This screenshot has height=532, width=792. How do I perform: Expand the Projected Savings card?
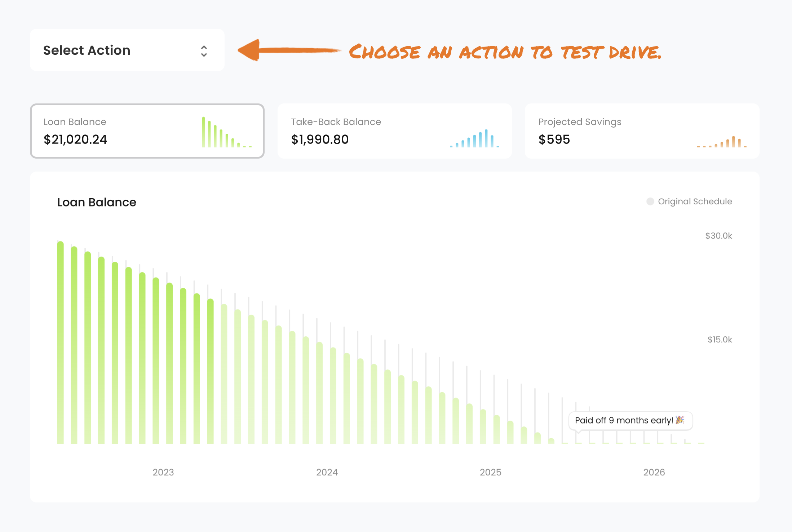[642, 130]
